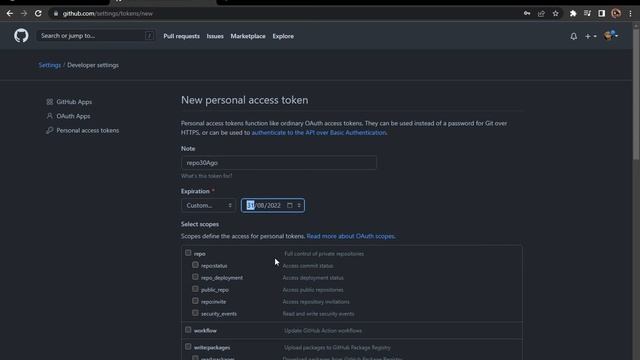Bookmark this page with the star icon
The width and height of the screenshot is (640, 360).
coord(556,13)
